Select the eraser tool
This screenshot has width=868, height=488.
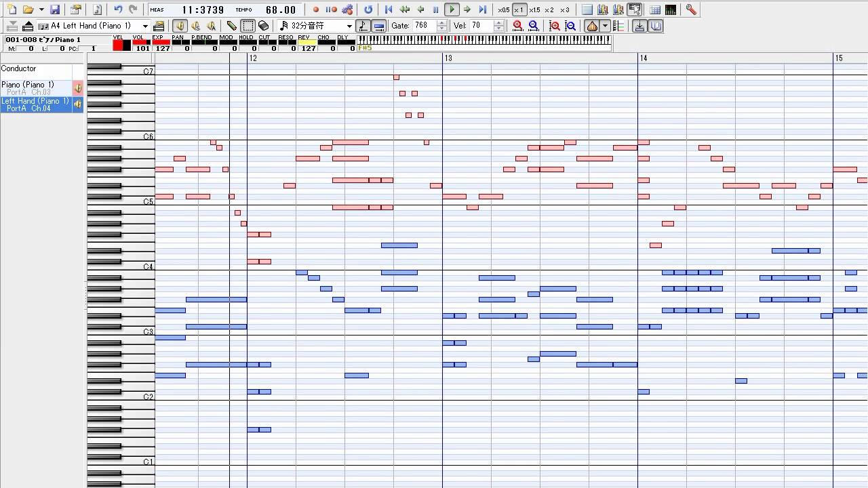point(264,26)
